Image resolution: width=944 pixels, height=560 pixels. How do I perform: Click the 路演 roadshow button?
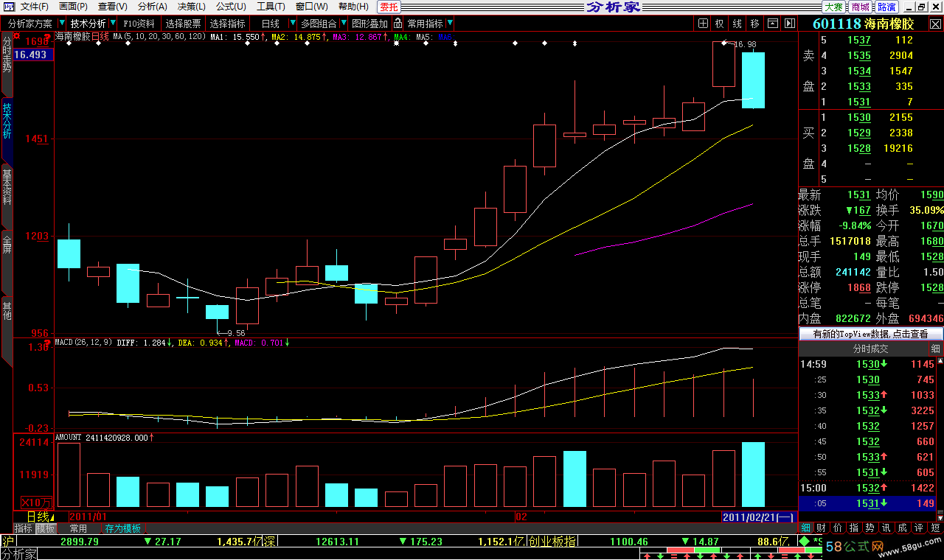pyautogui.click(x=886, y=7)
